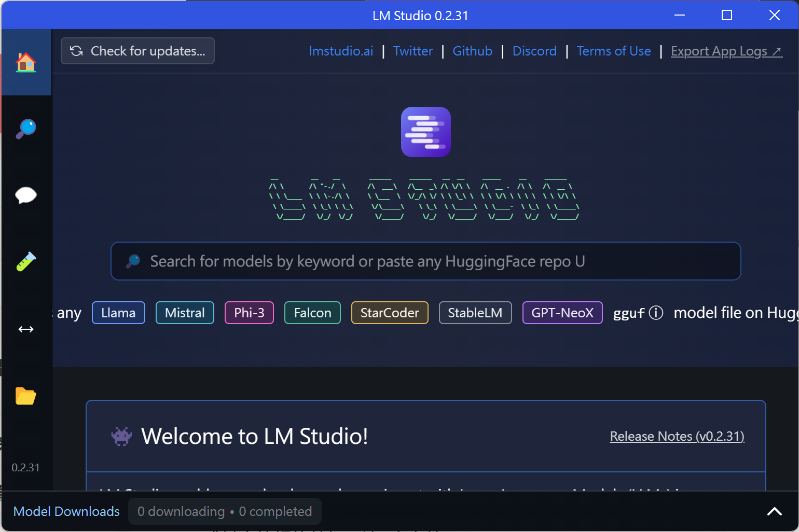Click the 0 downloading • 0 completed status
This screenshot has height=532, width=799.
pos(225,511)
